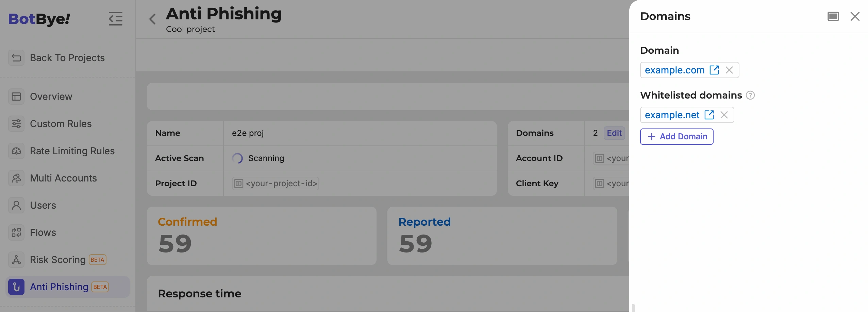This screenshot has width=868, height=312.
Task: Click the Add Domain button
Action: click(677, 137)
